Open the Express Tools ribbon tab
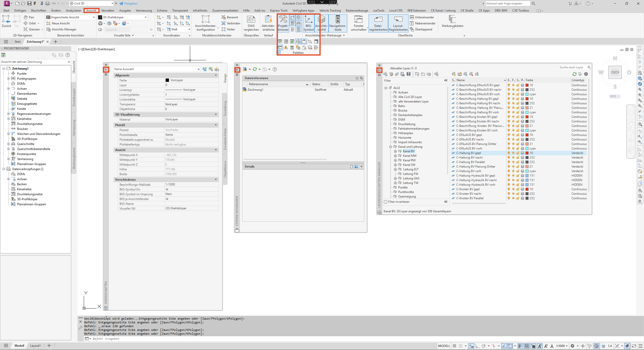Viewport: 644px width, 350px height. 279,11
